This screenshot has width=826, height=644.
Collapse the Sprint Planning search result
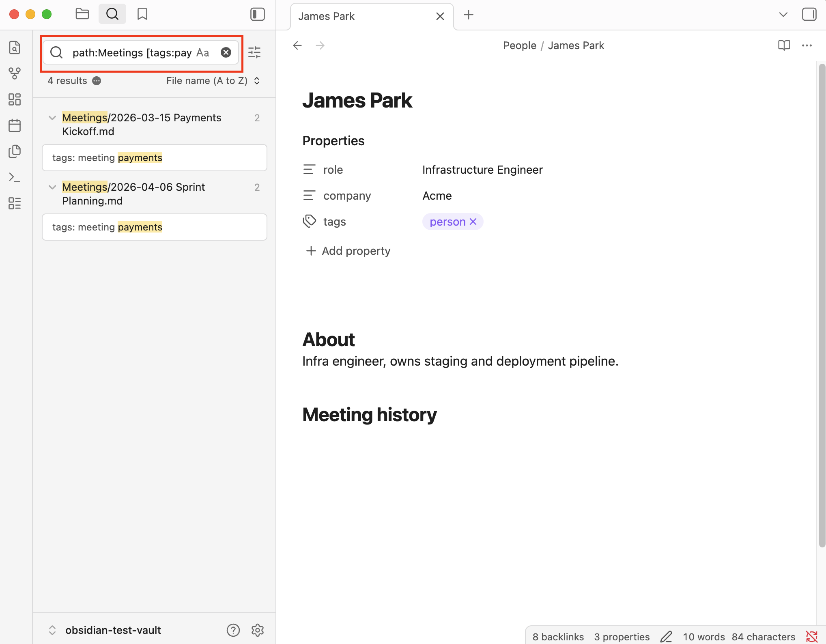click(52, 187)
